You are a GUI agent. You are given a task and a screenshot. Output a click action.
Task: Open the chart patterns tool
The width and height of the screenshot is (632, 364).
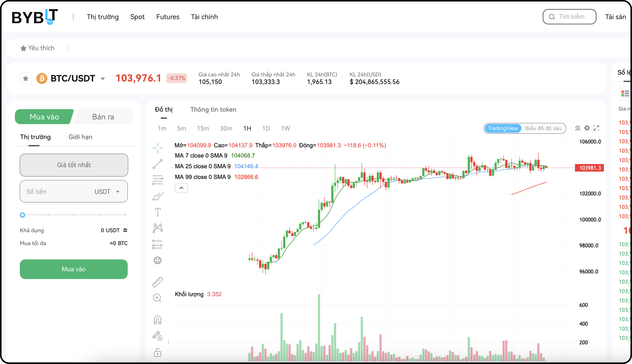158,228
